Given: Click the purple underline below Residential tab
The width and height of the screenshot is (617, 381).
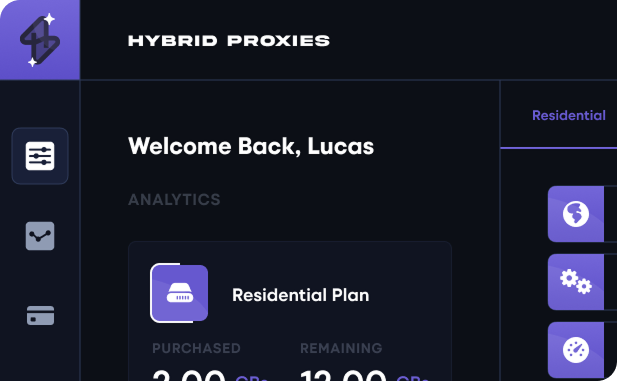Looking at the screenshot, I should point(558,148).
